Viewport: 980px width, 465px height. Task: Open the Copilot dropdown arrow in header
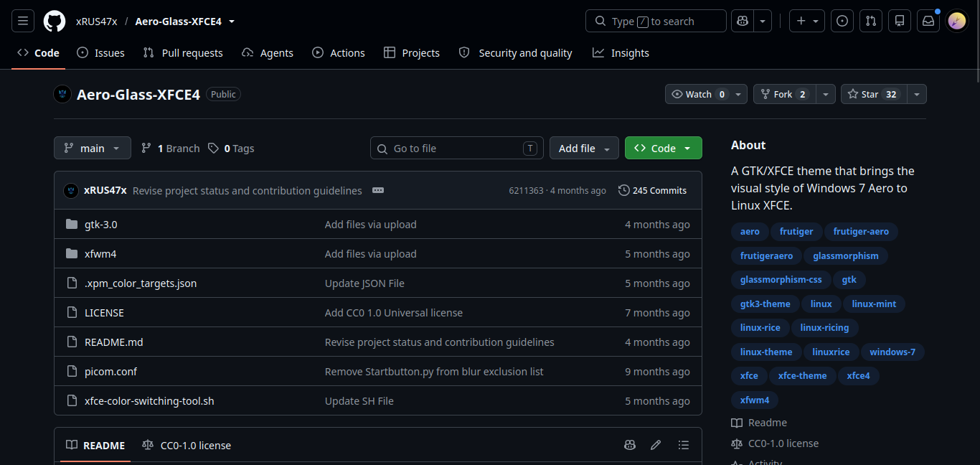point(763,22)
